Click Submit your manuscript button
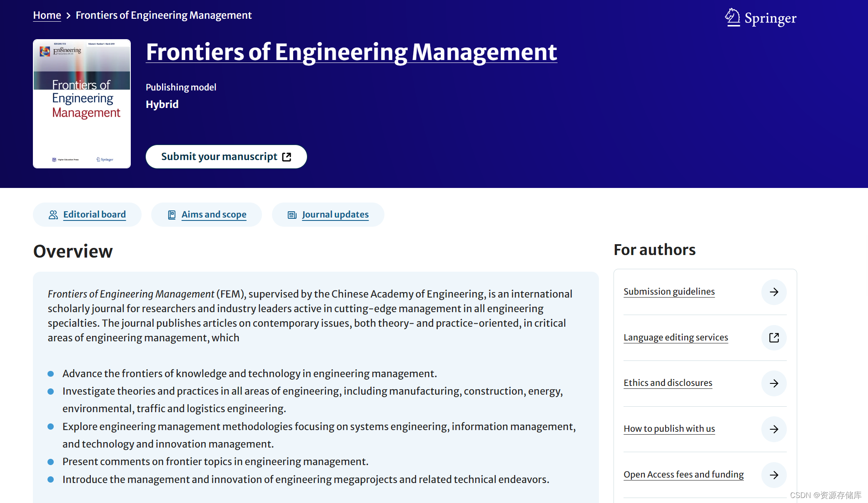Image resolution: width=868 pixels, height=503 pixels. click(226, 157)
